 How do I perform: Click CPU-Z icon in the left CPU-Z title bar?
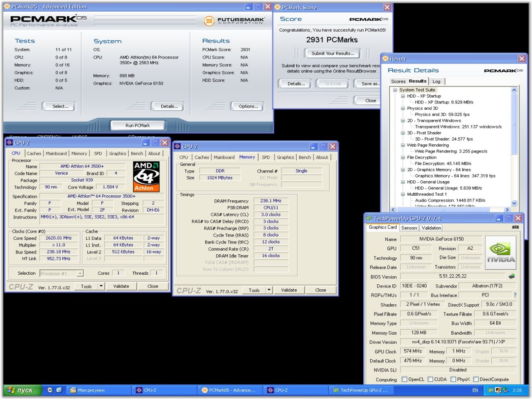pyautogui.click(x=10, y=143)
